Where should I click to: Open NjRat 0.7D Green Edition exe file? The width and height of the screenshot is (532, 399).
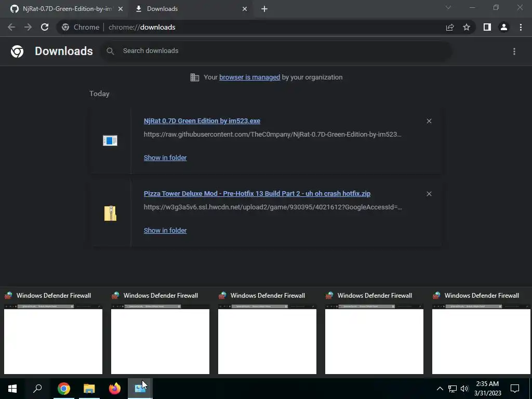tap(202, 121)
